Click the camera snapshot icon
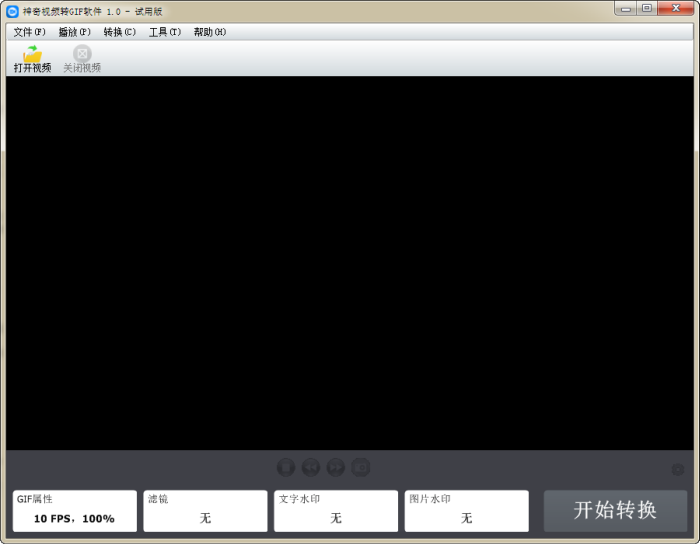Image resolution: width=700 pixels, height=544 pixels. (361, 467)
